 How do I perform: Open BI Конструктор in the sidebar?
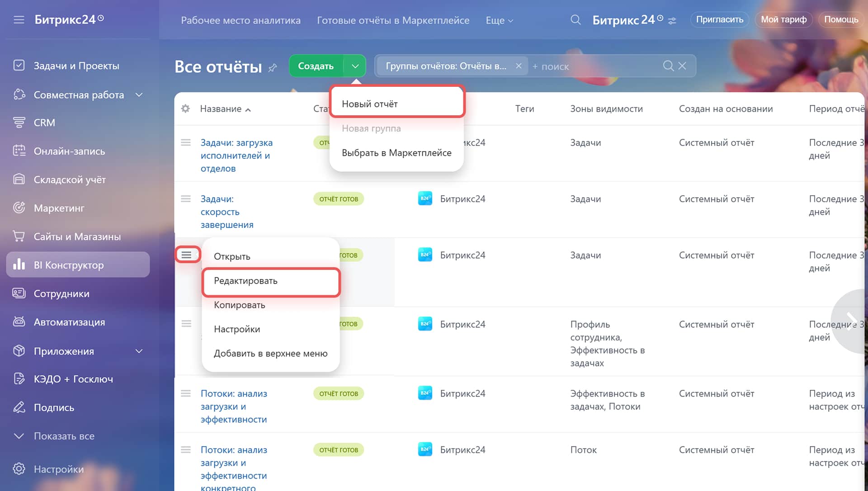(x=78, y=265)
